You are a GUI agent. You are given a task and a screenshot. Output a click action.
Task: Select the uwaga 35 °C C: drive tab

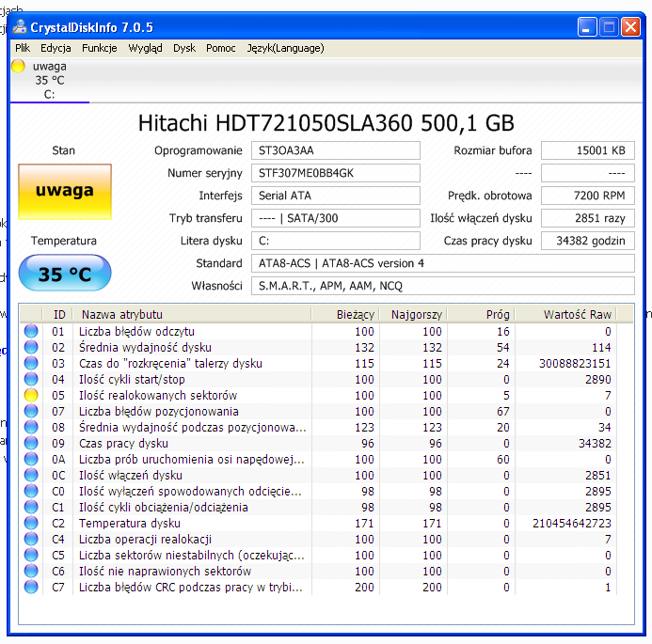[x=50, y=80]
